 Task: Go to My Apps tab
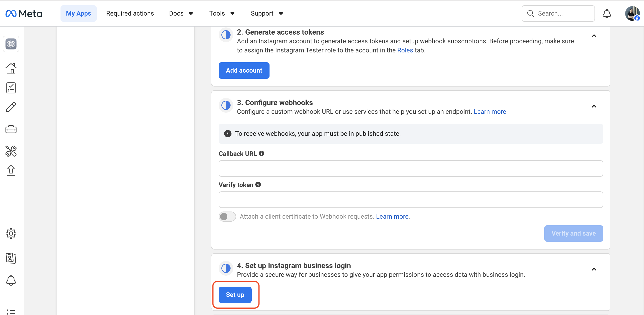(x=78, y=14)
